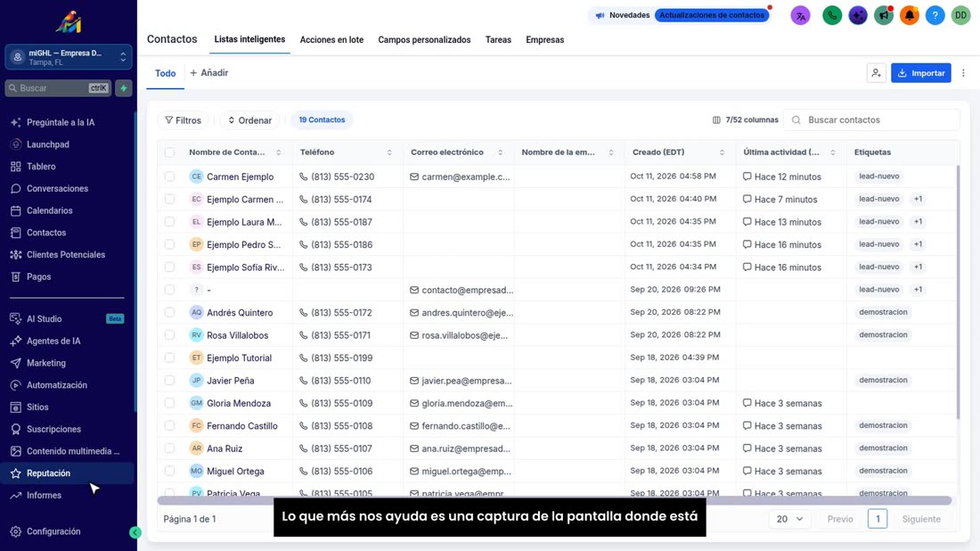Collapse the sidebar with green arrow

coord(135,532)
